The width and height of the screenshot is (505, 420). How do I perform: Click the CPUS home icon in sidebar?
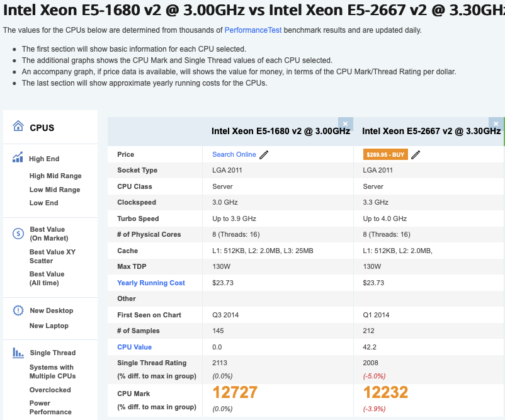click(18, 127)
